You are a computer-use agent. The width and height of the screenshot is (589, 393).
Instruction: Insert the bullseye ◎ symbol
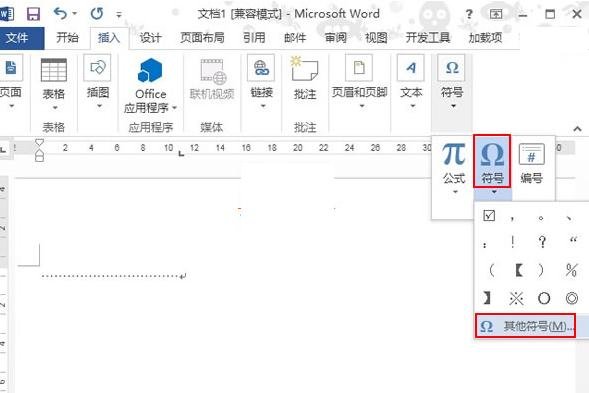pos(572,298)
